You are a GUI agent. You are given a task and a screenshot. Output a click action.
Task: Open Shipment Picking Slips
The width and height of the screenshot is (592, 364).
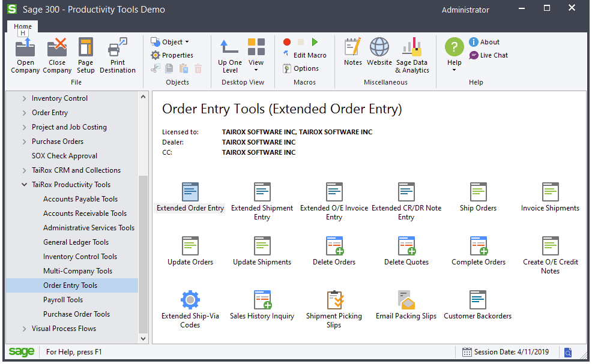pos(334,300)
